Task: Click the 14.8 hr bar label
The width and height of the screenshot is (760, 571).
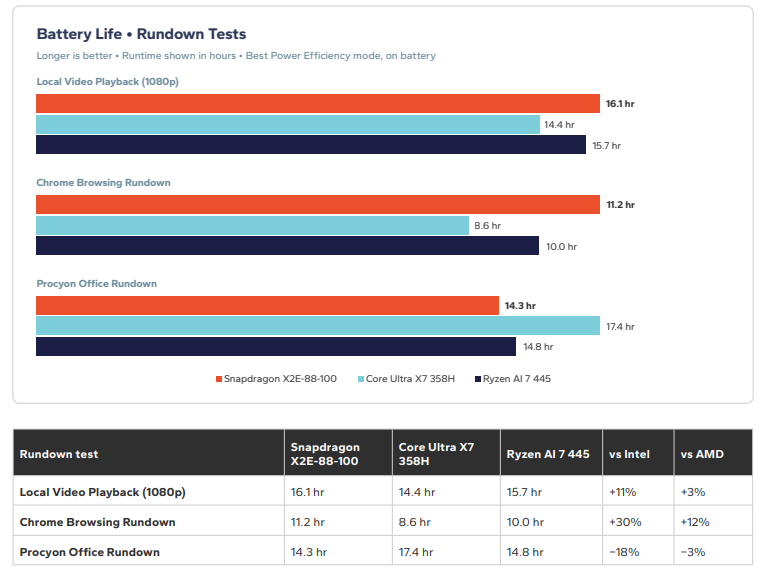Action: [x=538, y=347]
